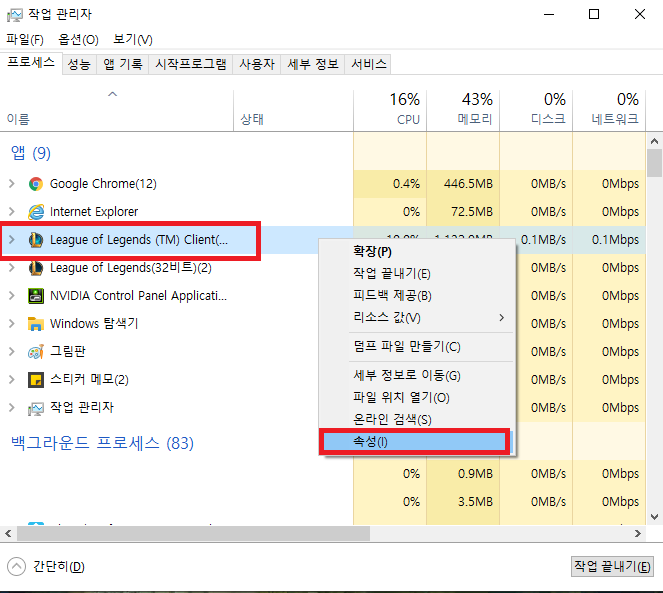Click the 앱 (9) group heading
The width and height of the screenshot is (663, 593).
tap(30, 153)
